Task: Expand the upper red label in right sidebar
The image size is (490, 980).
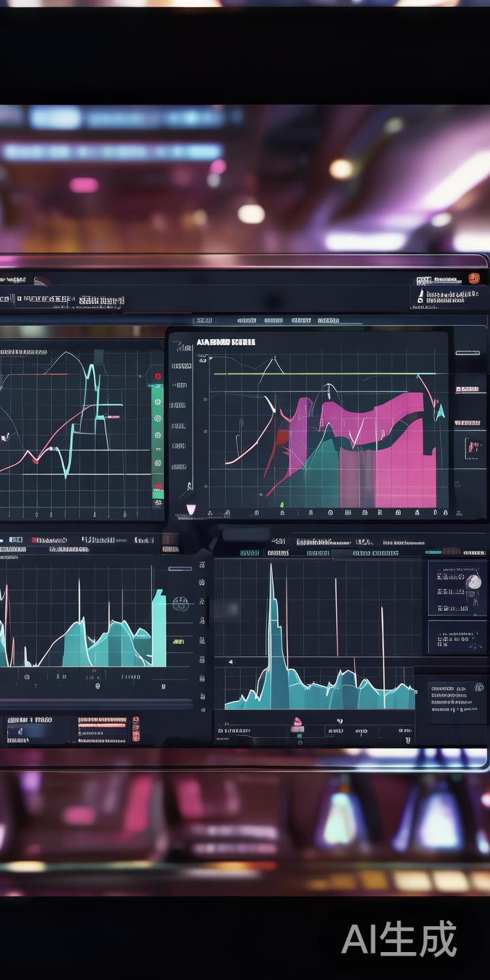Action: click(x=467, y=389)
